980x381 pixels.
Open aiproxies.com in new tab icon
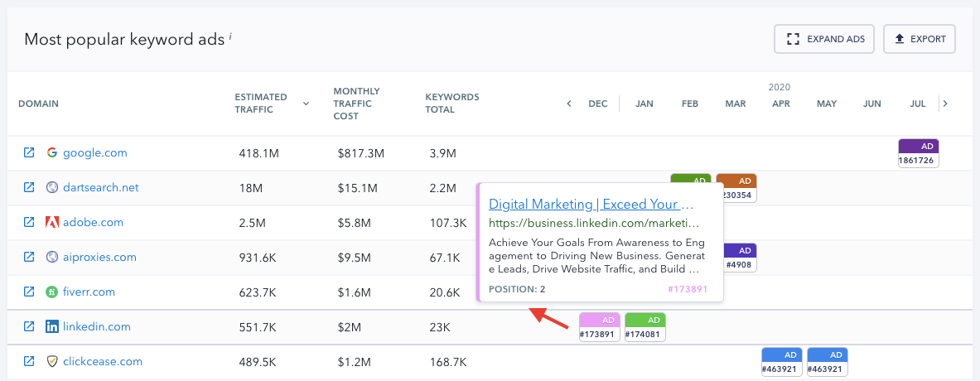point(29,257)
